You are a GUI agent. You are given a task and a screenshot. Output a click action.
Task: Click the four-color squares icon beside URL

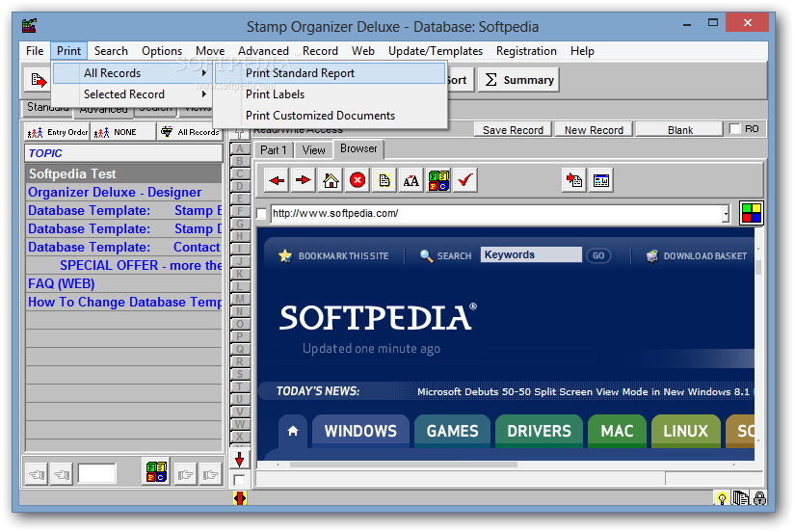[x=752, y=213]
